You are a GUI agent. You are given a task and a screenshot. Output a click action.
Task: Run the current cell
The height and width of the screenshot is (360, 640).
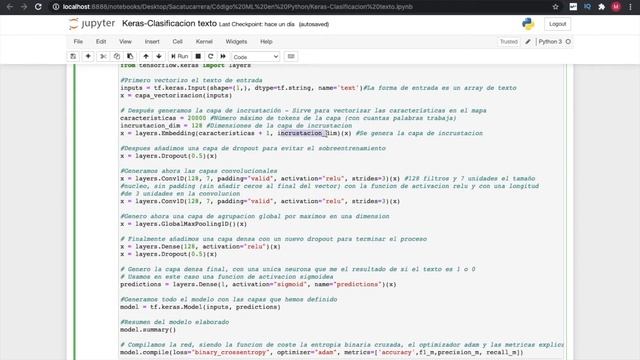tap(180, 56)
